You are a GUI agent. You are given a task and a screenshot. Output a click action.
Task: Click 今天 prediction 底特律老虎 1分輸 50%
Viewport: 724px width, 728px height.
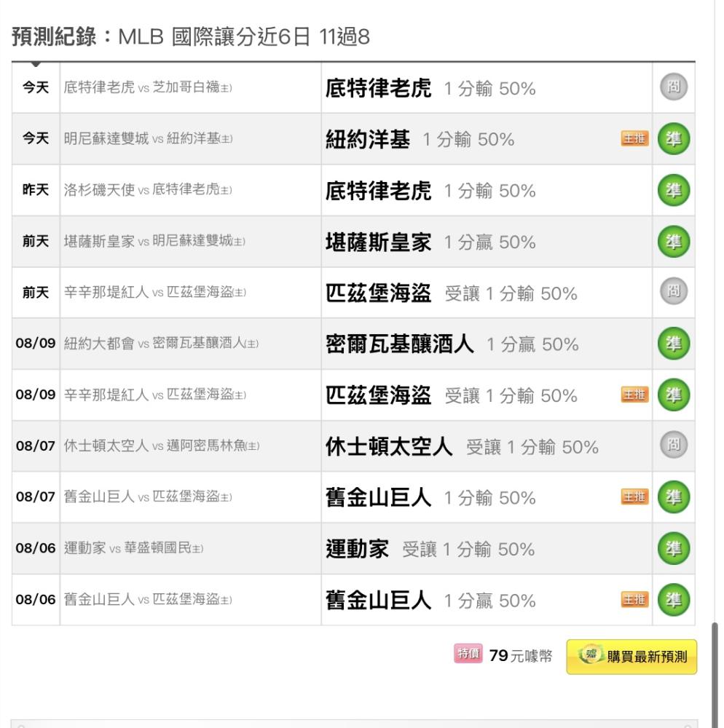[x=430, y=88]
